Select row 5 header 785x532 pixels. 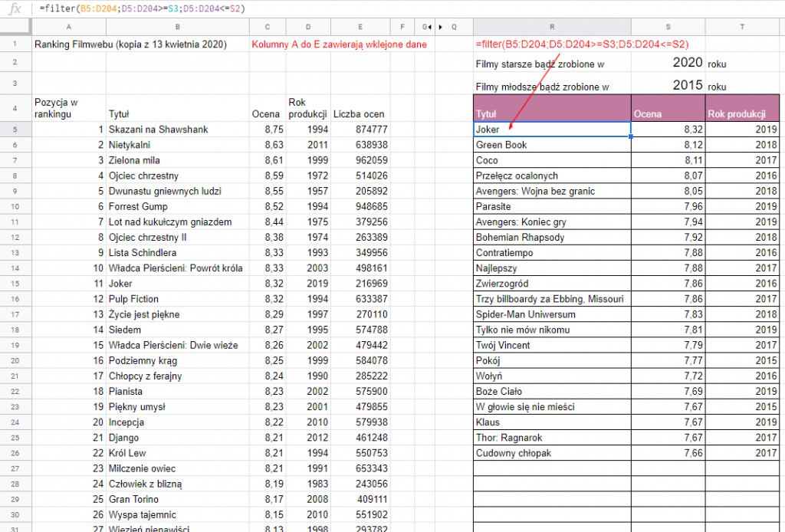[15, 130]
